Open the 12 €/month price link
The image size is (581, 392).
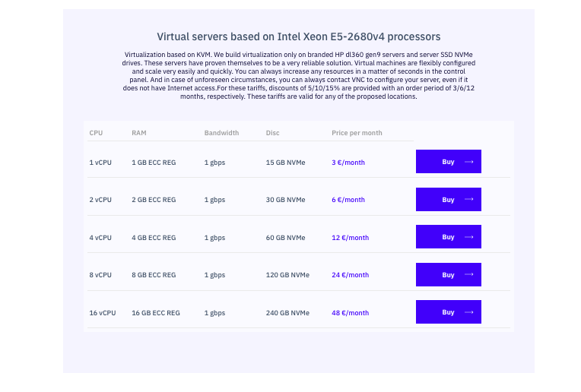(350, 238)
